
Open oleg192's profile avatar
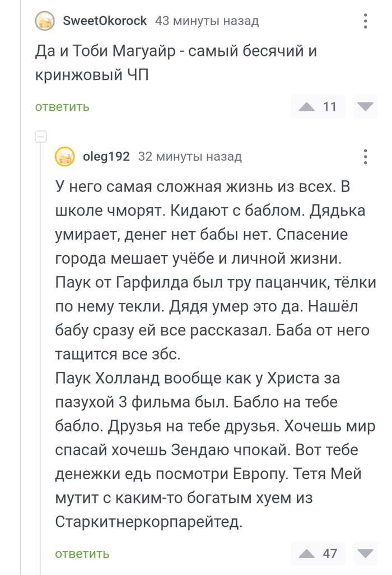(x=66, y=157)
